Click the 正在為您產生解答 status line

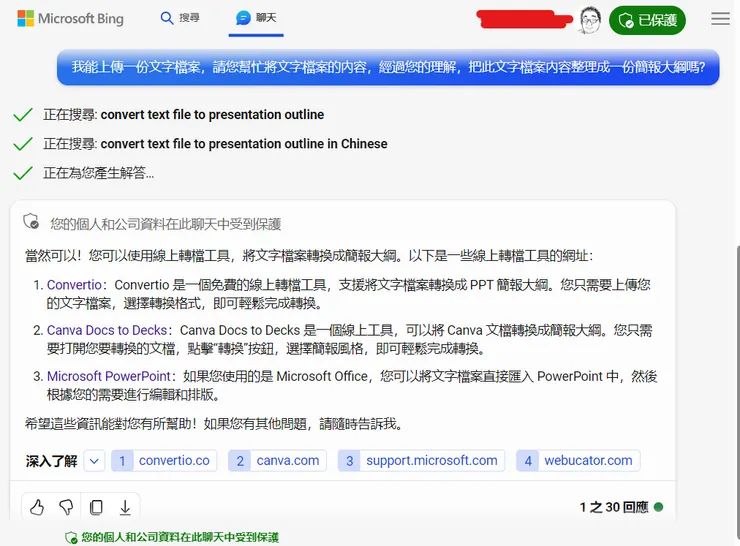coord(99,173)
